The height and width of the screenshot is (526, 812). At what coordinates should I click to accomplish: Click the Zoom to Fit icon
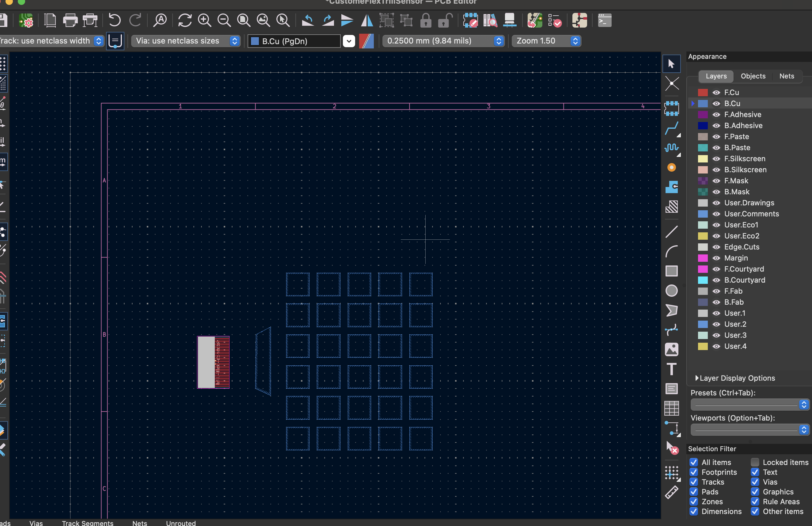[243, 21]
